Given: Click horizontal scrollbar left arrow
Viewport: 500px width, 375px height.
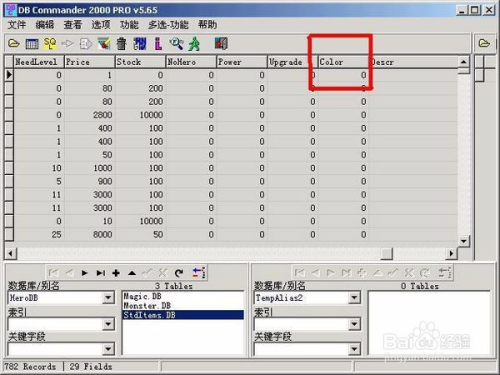Looking at the screenshot, I should pyautogui.click(x=10, y=254).
